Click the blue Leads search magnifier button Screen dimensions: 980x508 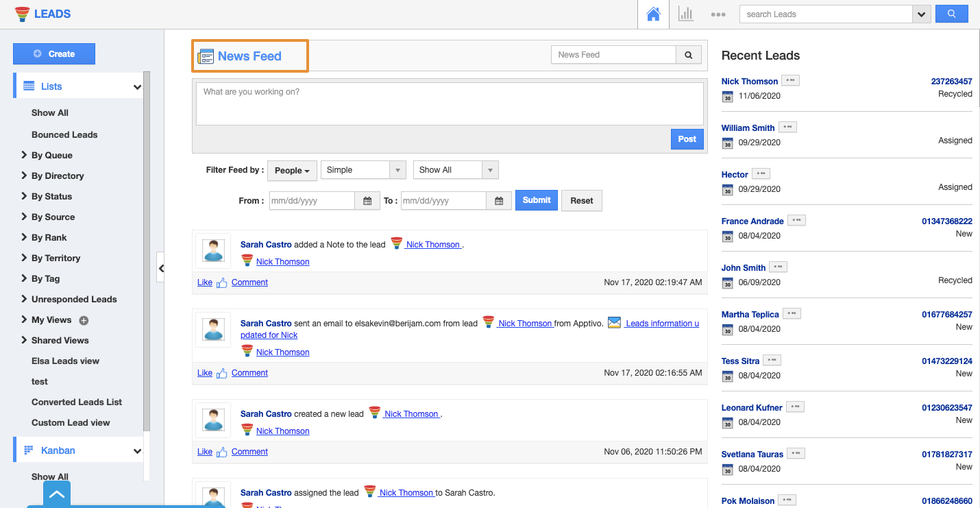[x=951, y=14]
